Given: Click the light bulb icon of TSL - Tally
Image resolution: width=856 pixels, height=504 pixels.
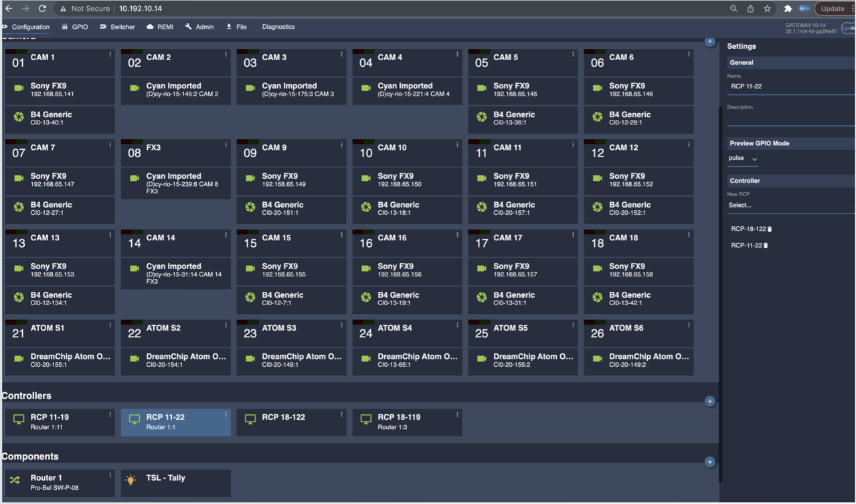Looking at the screenshot, I should [x=131, y=480].
